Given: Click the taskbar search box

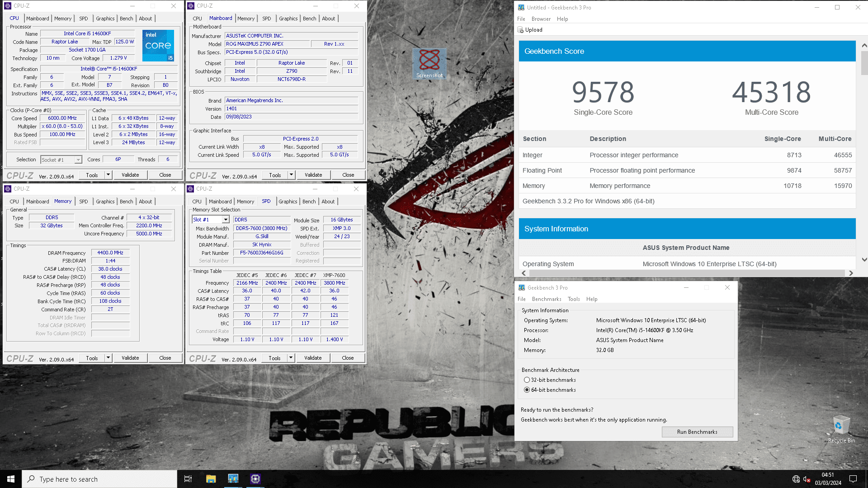Looking at the screenshot, I should coord(99,479).
